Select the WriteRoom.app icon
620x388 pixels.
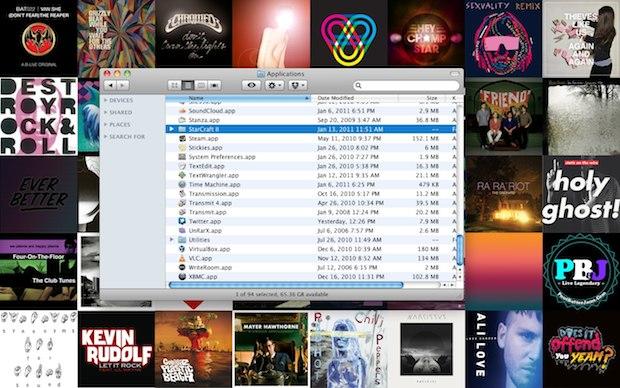click(182, 267)
